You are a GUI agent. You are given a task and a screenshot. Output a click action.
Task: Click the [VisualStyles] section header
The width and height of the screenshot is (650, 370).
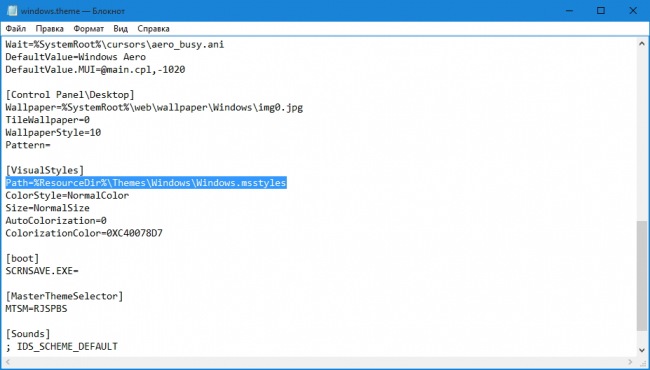[x=45, y=170]
